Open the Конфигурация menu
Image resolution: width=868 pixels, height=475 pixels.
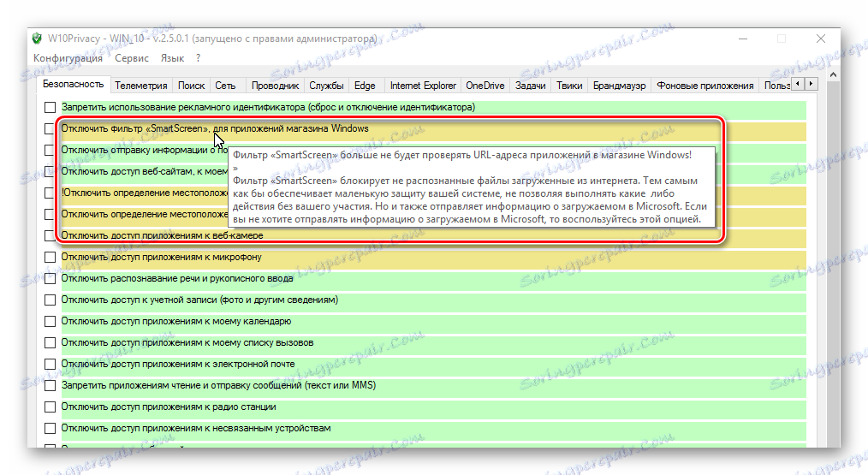click(x=68, y=58)
